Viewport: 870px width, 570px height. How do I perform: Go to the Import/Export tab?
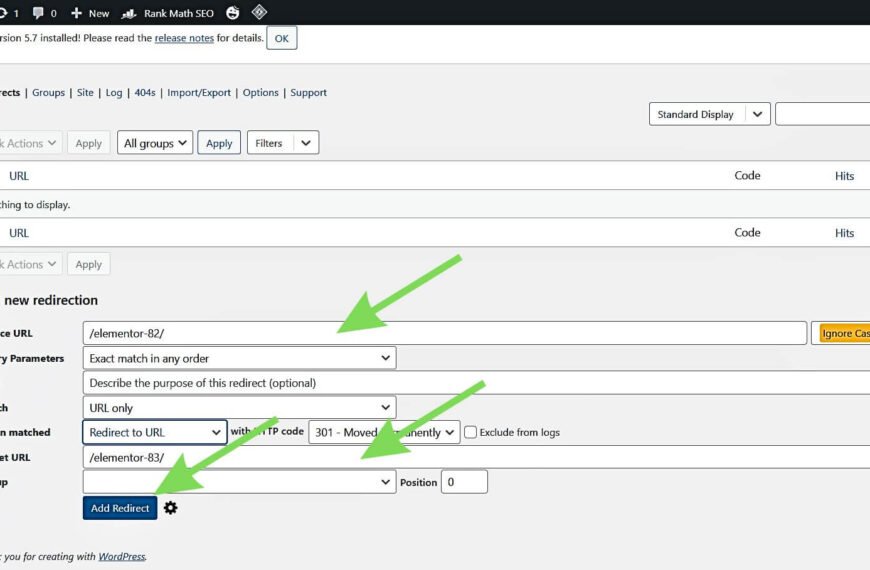point(199,93)
